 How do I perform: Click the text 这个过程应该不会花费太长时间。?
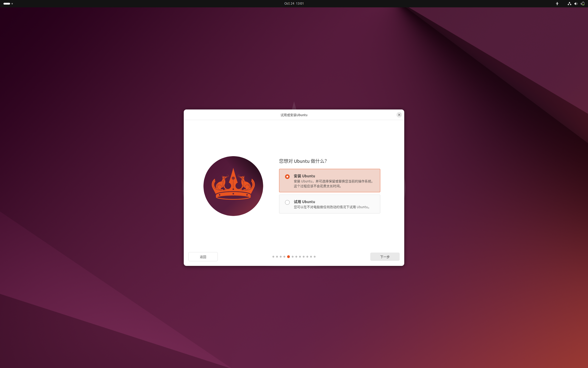318,186
